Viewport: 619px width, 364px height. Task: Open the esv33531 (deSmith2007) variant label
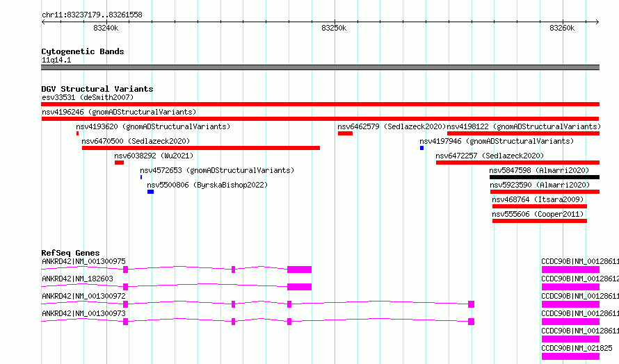coord(88,97)
